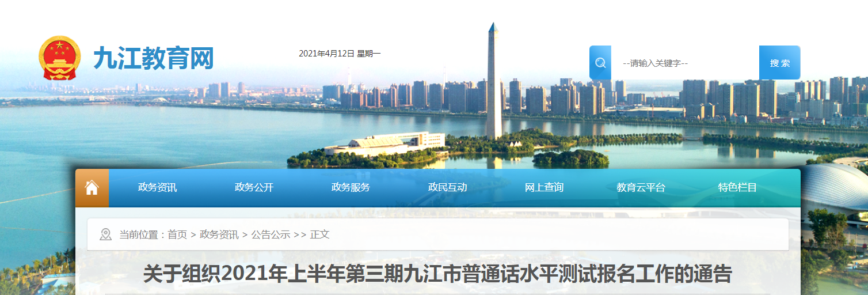
Task: Follow the 首页 breadcrumb link
Action: click(177, 235)
